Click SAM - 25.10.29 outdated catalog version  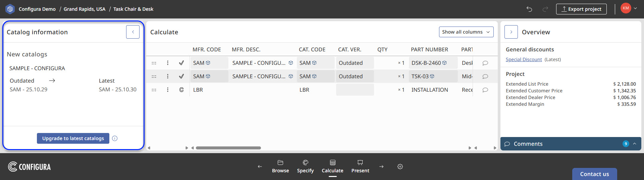click(x=29, y=89)
